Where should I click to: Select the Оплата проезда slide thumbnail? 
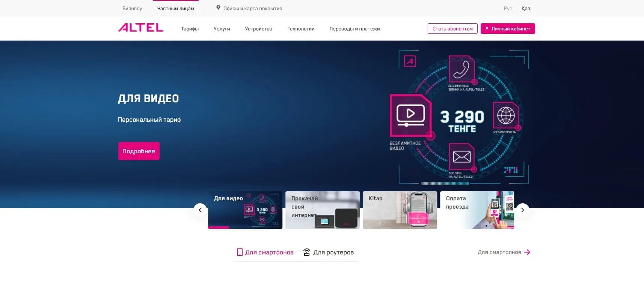tap(477, 210)
